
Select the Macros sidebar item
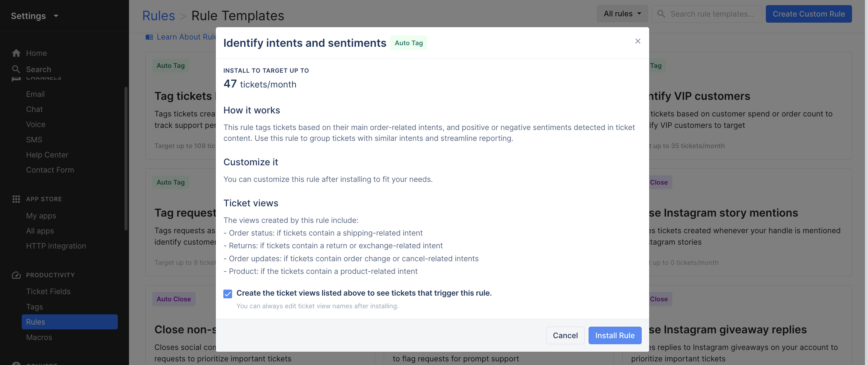[x=39, y=337]
